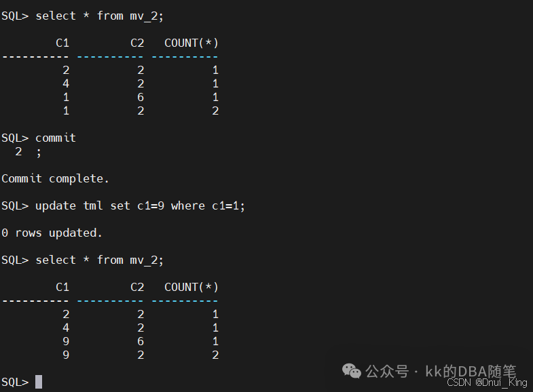Click the 'commit' command text
The image size is (533, 392).
tap(56, 138)
